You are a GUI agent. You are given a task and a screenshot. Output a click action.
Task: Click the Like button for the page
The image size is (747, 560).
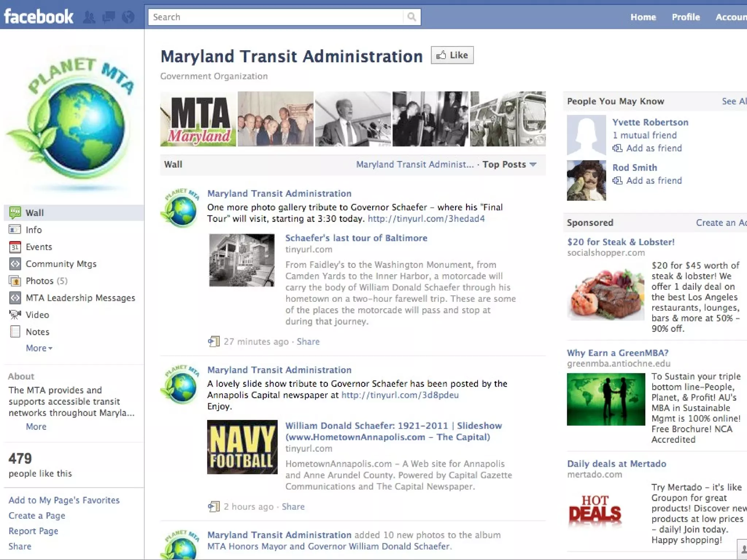[x=452, y=55]
